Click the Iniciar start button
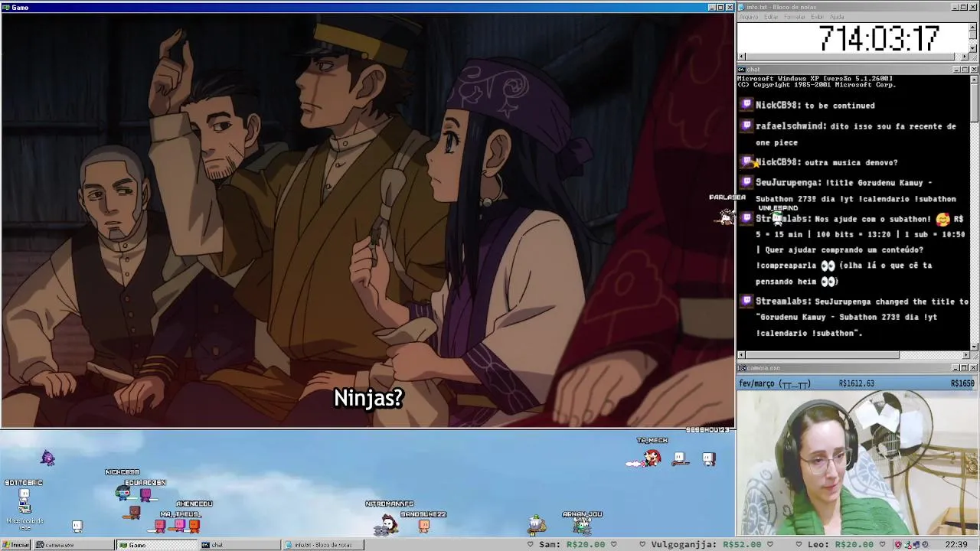The width and height of the screenshot is (980, 551). (16, 545)
